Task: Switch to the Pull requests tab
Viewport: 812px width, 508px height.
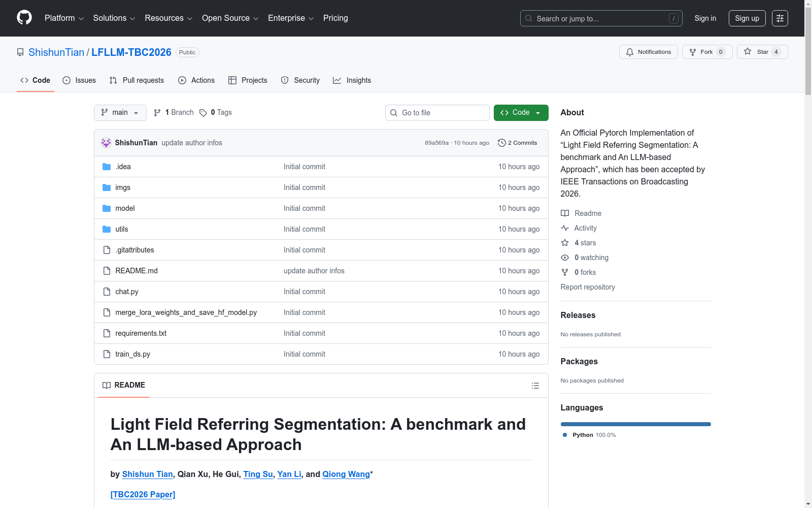Action: [137, 80]
